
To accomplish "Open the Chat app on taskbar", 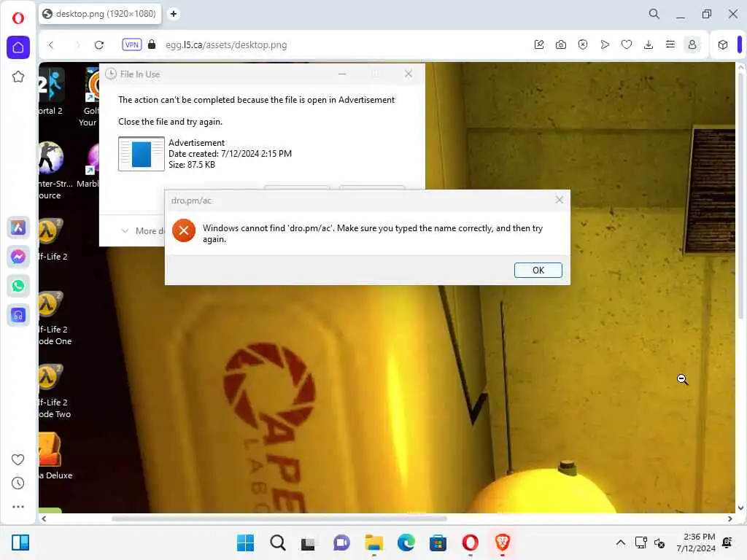I will point(341,542).
